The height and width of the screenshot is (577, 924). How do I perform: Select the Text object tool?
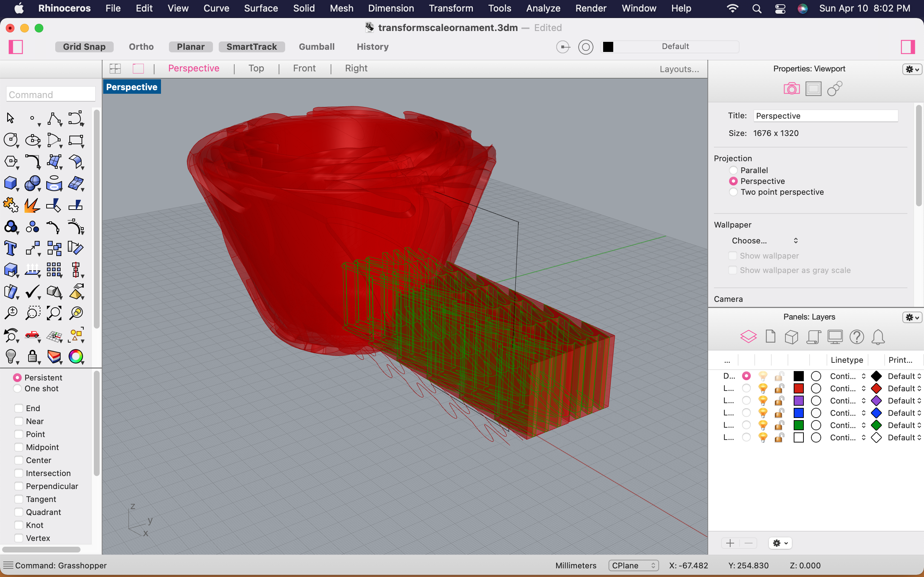tap(10, 248)
